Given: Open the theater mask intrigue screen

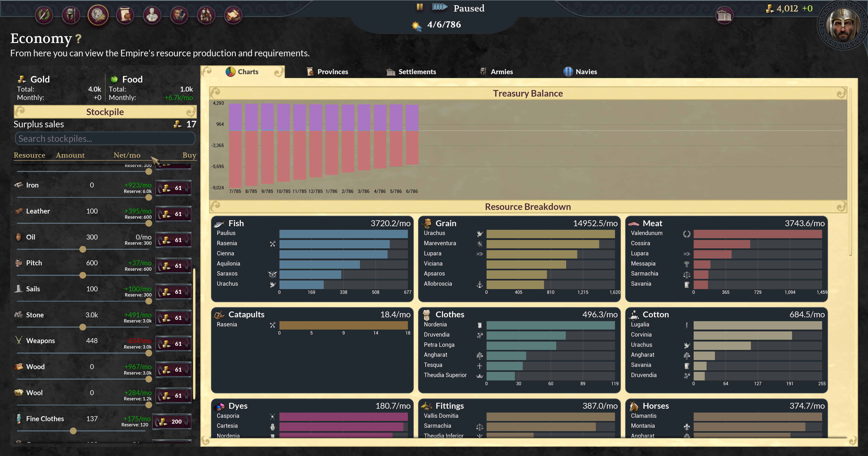Looking at the screenshot, I should point(179,15).
